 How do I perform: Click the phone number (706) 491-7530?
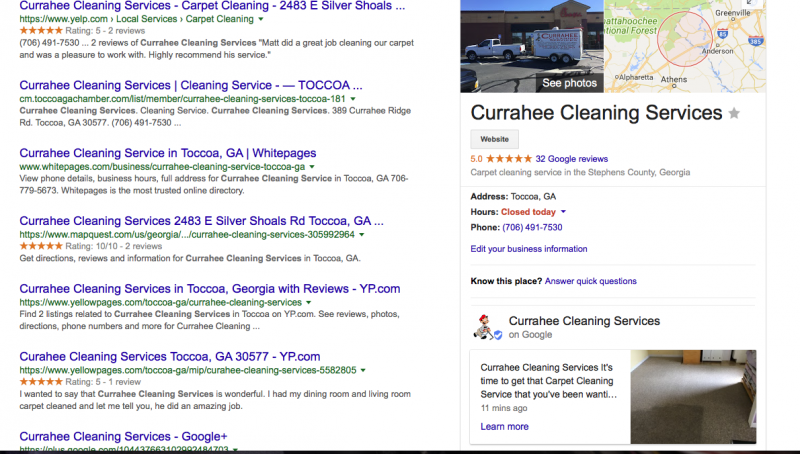pos(532,227)
